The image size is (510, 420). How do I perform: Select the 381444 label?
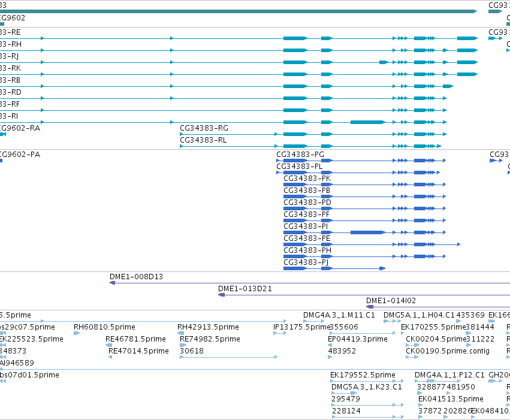pyautogui.click(x=480, y=327)
